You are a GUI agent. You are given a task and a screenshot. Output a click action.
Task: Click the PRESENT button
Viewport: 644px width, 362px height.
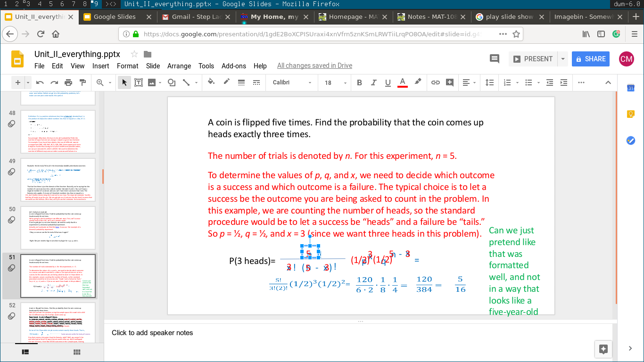click(x=533, y=59)
